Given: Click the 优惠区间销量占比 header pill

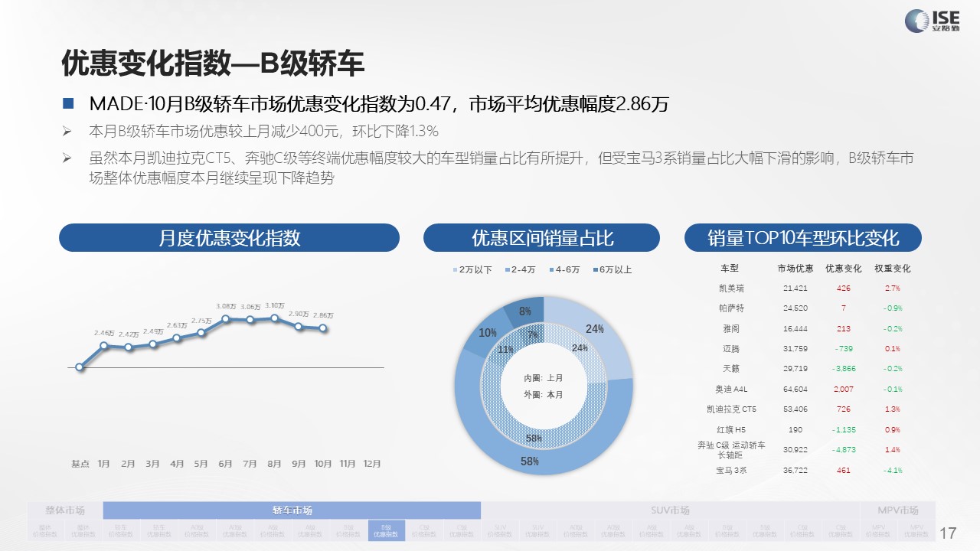Looking at the screenshot, I should tap(541, 237).
